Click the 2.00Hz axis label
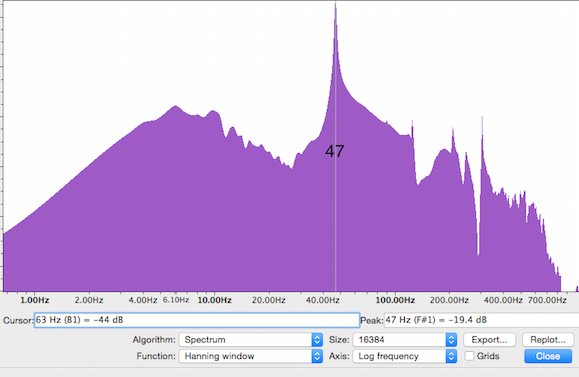This screenshot has width=579, height=377. coord(89,300)
